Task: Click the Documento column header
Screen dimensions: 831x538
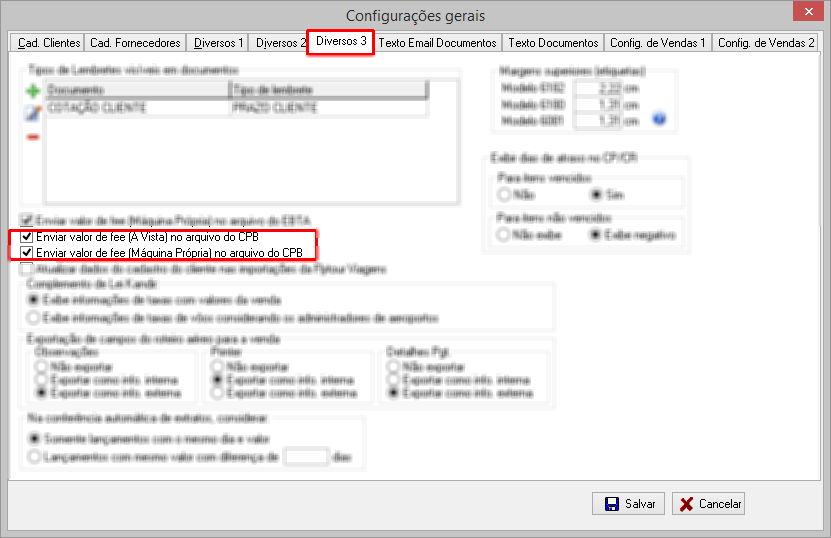Action: click(x=137, y=90)
